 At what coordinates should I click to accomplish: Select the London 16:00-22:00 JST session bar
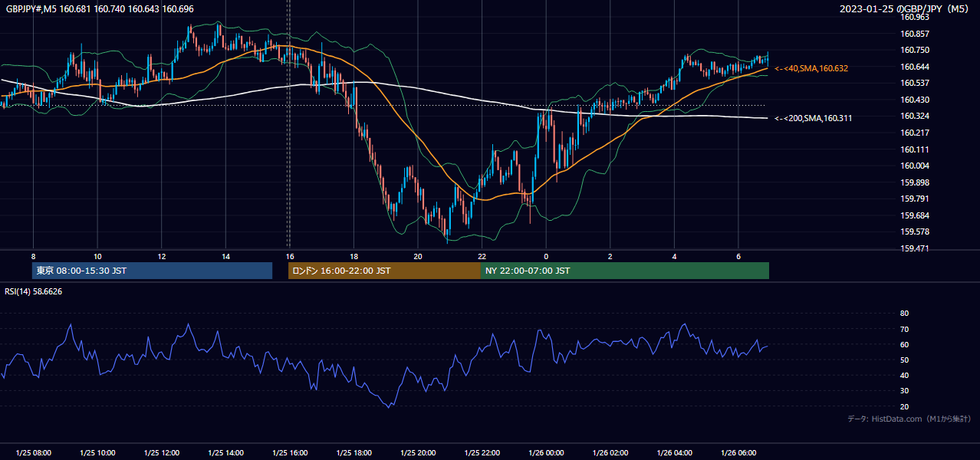tap(384, 271)
